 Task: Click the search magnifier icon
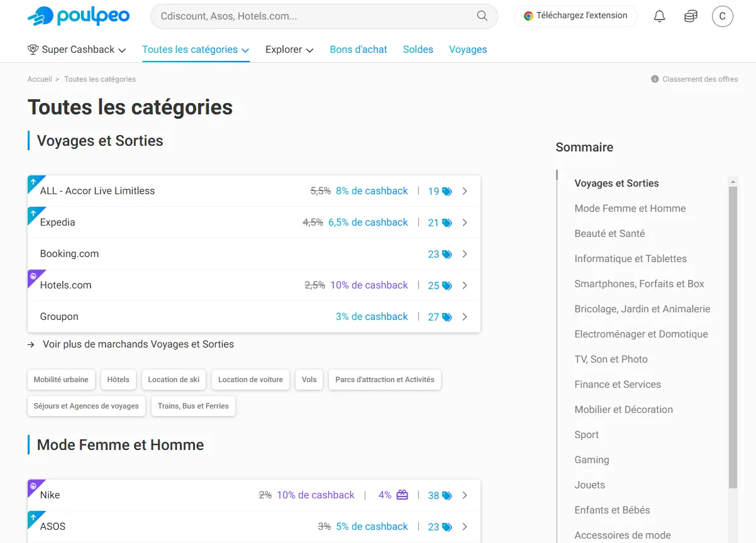(482, 16)
